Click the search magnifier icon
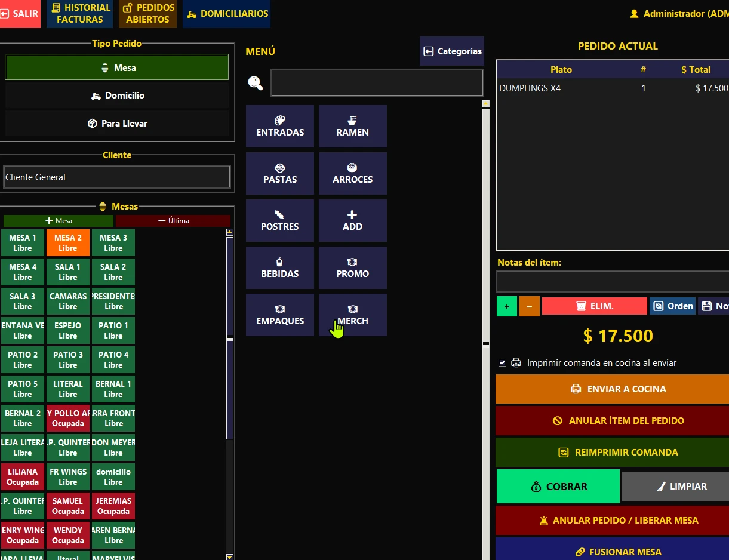The height and width of the screenshot is (560, 729). 256,83
